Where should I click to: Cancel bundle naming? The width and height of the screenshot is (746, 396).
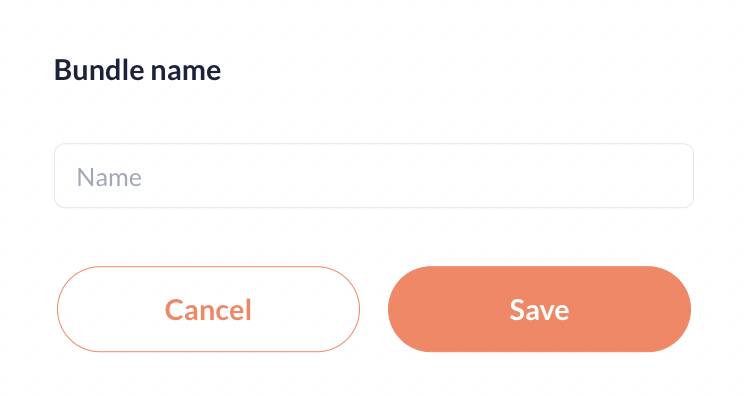point(208,309)
